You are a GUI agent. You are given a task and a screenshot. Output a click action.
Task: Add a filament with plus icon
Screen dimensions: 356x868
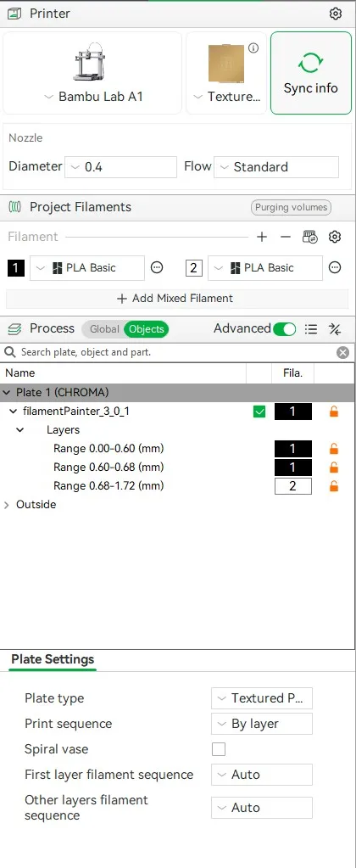262,237
